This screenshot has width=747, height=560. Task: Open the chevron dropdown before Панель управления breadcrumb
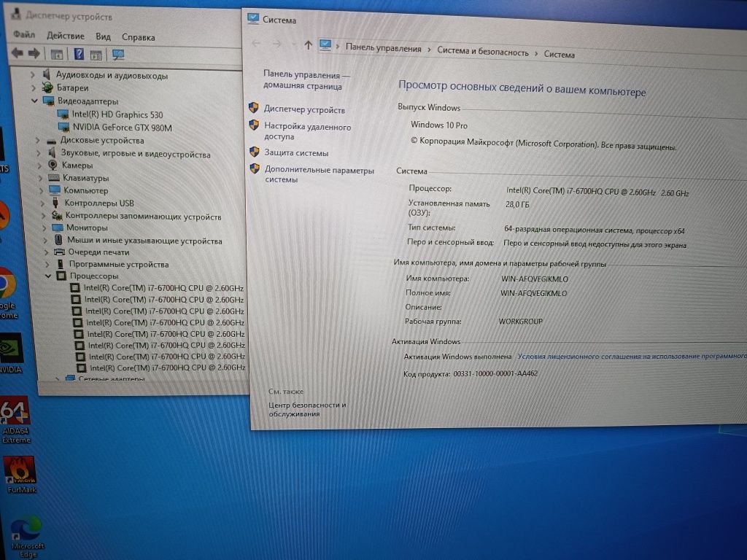tap(338, 47)
